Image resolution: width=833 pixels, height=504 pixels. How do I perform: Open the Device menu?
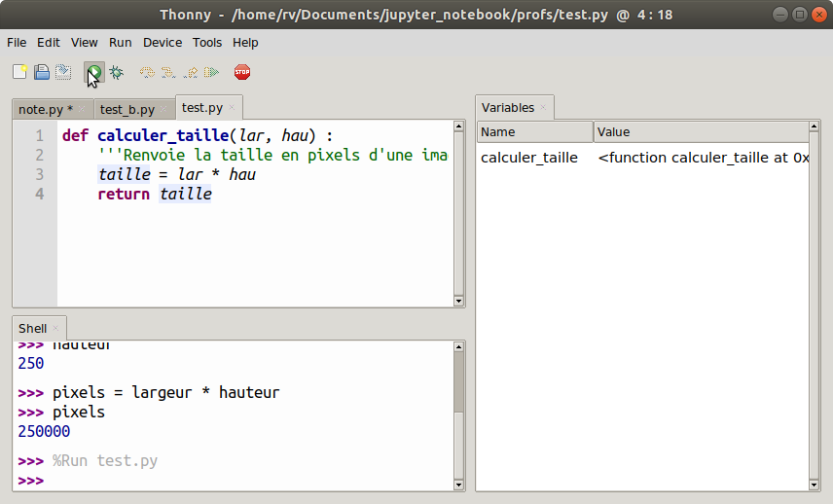tap(163, 43)
